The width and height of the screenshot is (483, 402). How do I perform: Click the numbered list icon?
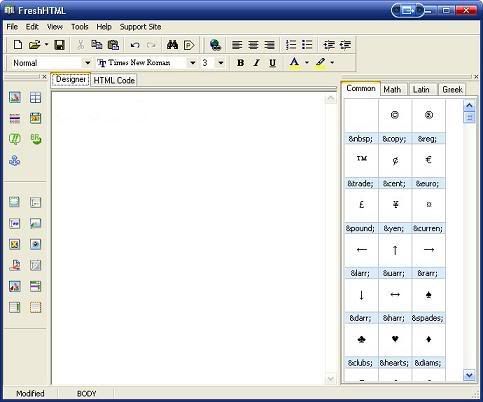[x=291, y=45]
